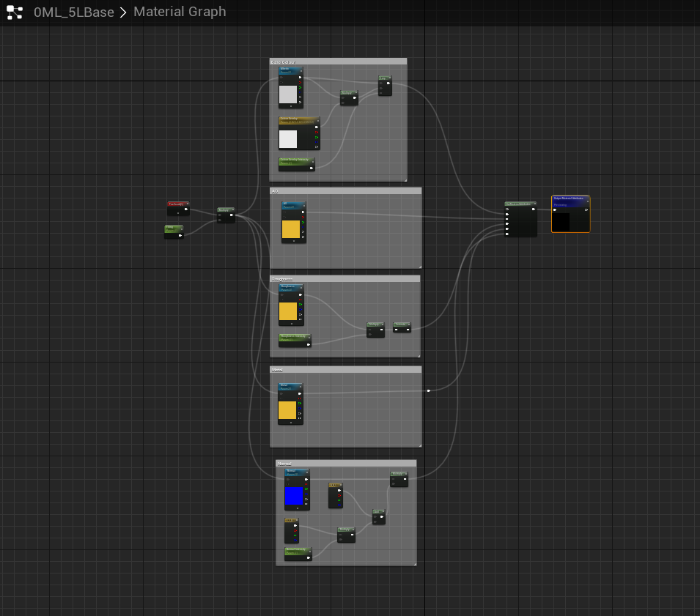Collapse the Base Colour texture node preview
The height and width of the screenshot is (616, 700).
(x=291, y=106)
